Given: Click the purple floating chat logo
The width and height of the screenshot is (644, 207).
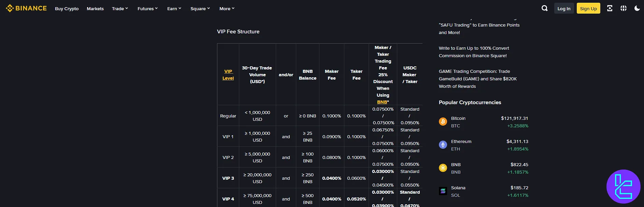Looking at the screenshot, I should tap(624, 187).
